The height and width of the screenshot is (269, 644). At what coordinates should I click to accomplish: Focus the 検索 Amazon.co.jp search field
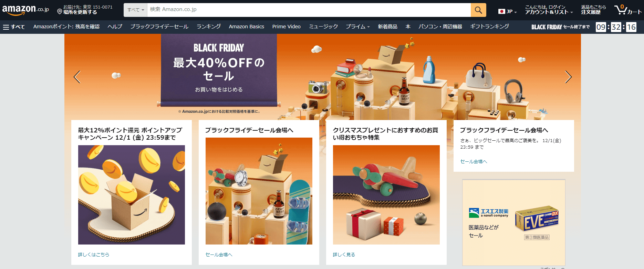309,10
